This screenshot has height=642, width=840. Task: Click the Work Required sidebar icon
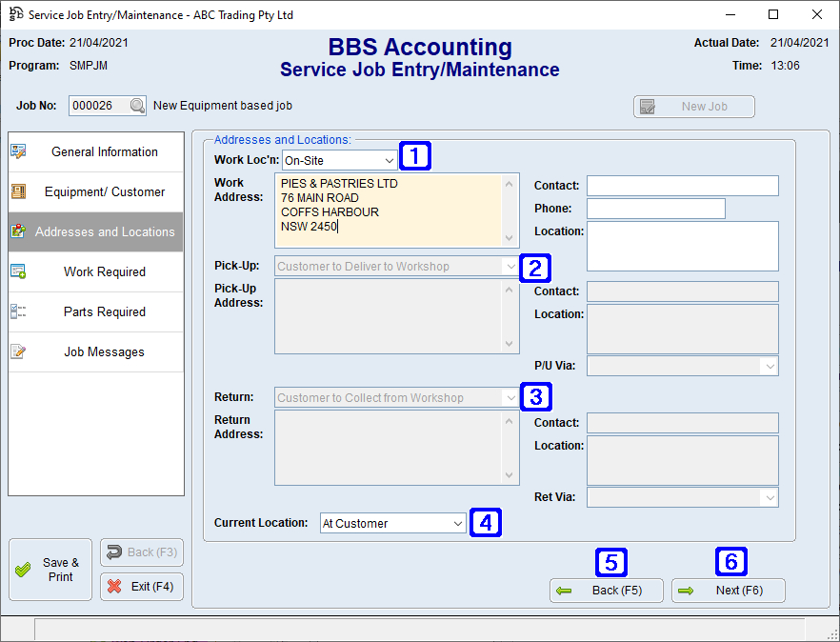(x=19, y=271)
